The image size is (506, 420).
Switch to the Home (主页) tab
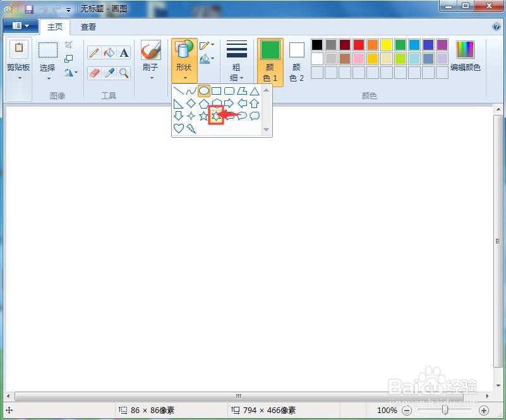pyautogui.click(x=55, y=27)
